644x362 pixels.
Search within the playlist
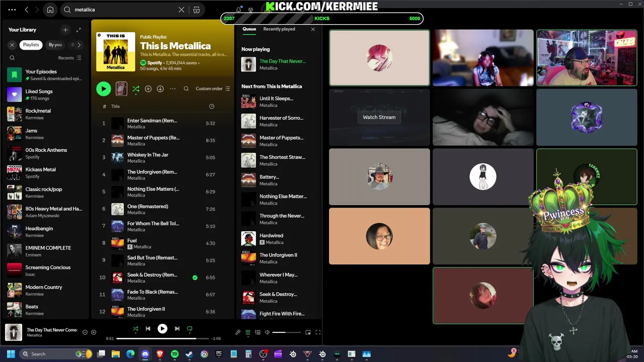point(186,88)
